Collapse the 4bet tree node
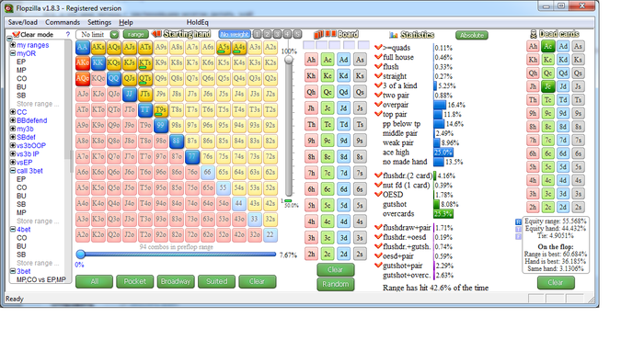Screen dimensions: 644x362 coord(13,229)
